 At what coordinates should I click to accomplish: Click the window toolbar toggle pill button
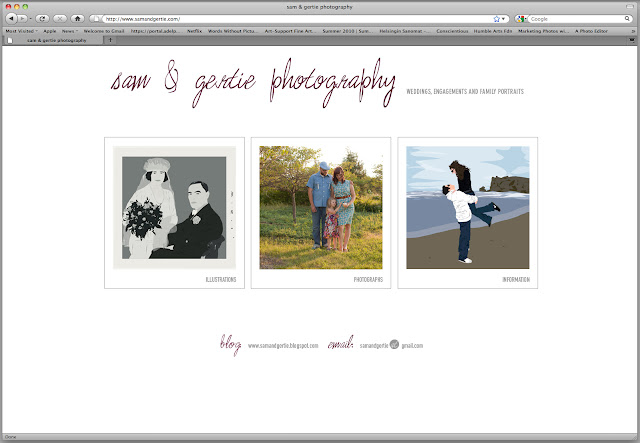pos(629,7)
